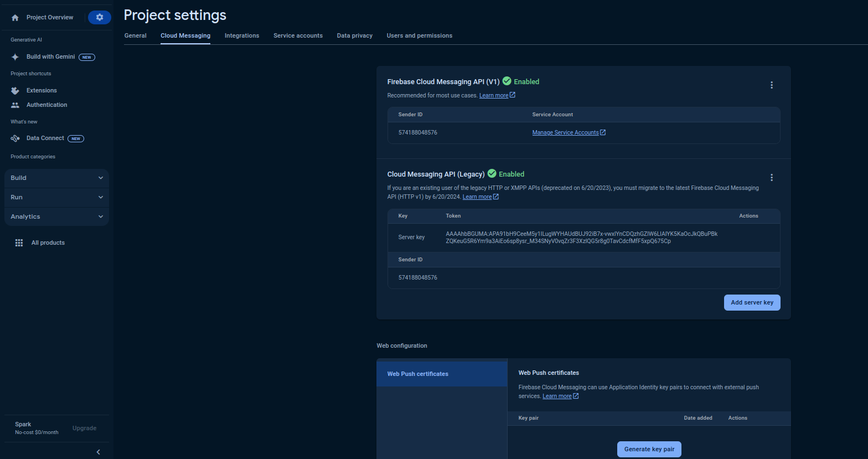868x459 pixels.
Task: Click the Authentication people icon
Action: [15, 105]
